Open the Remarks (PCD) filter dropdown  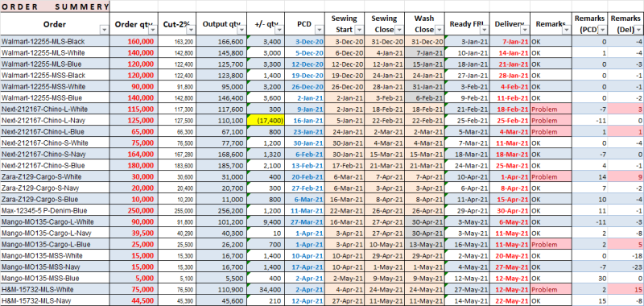602,30
